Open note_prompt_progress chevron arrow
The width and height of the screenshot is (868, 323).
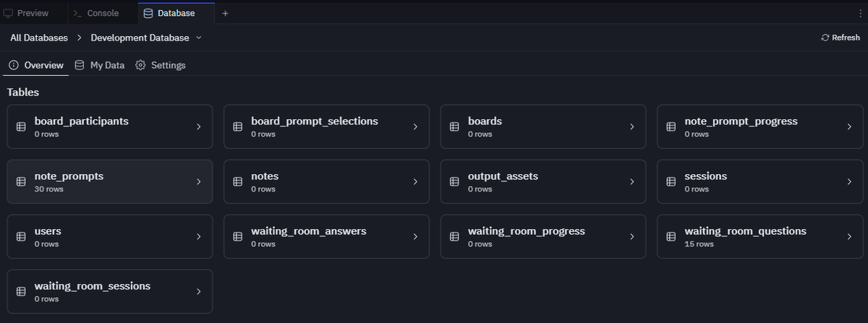[849, 126]
